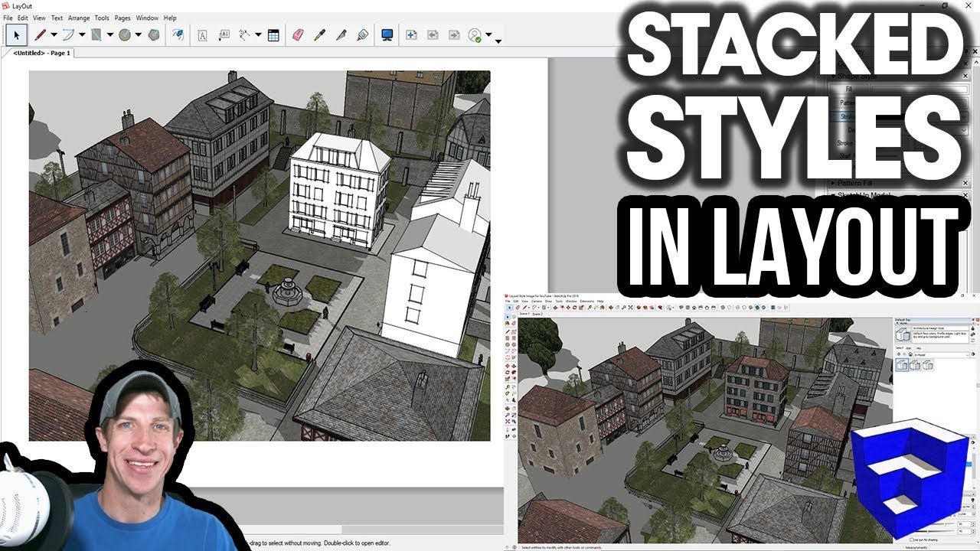980x551 pixels.
Task: Choose the Polygon tool in LayOut
Action: point(153,34)
